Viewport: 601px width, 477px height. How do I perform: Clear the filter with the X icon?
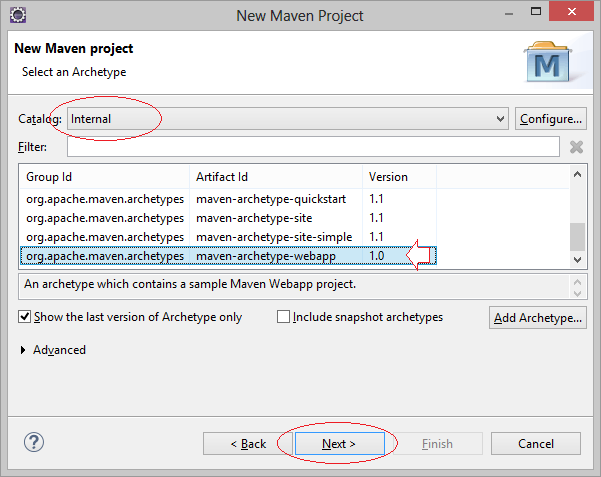point(576,147)
